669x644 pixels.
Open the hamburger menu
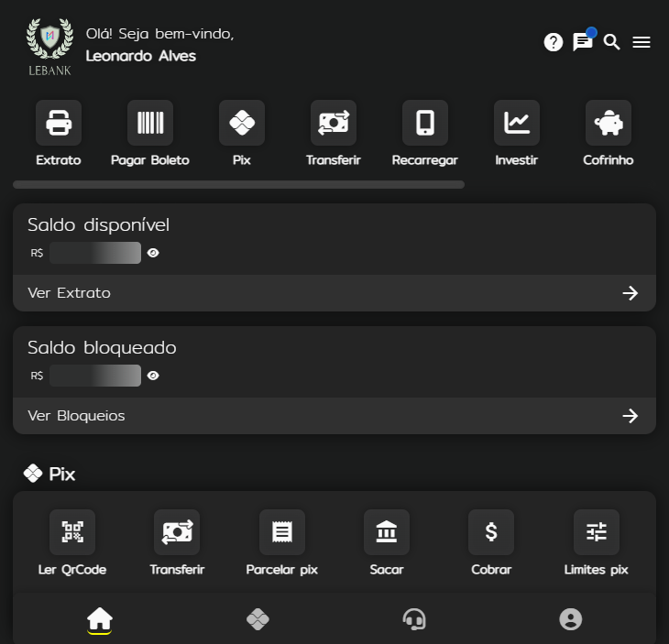click(642, 42)
